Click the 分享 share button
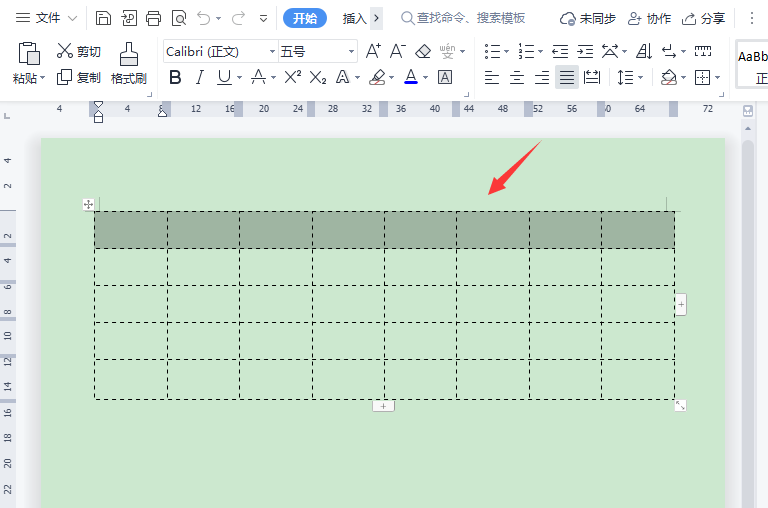 703,18
